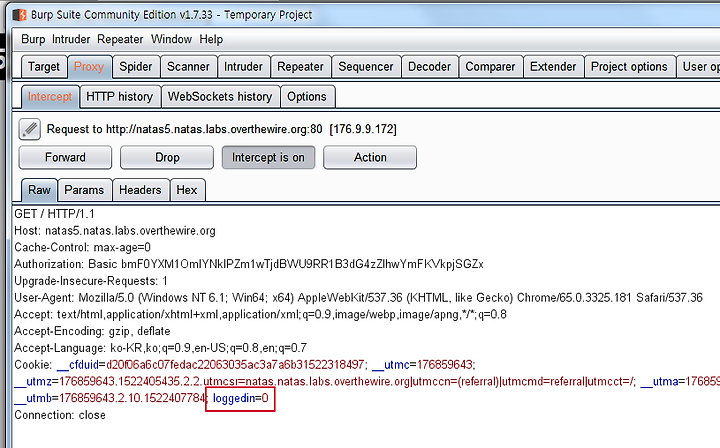Go to the Intruder tool tab
This screenshot has height=448, width=720.
pos(243,67)
